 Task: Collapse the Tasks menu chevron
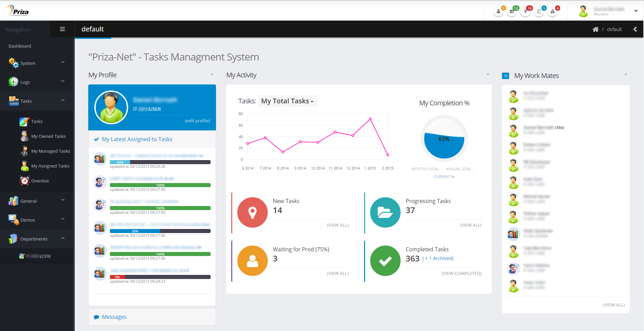click(63, 100)
